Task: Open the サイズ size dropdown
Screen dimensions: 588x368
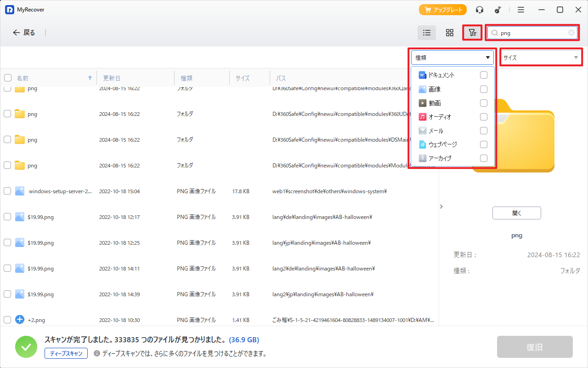Action: click(x=541, y=57)
